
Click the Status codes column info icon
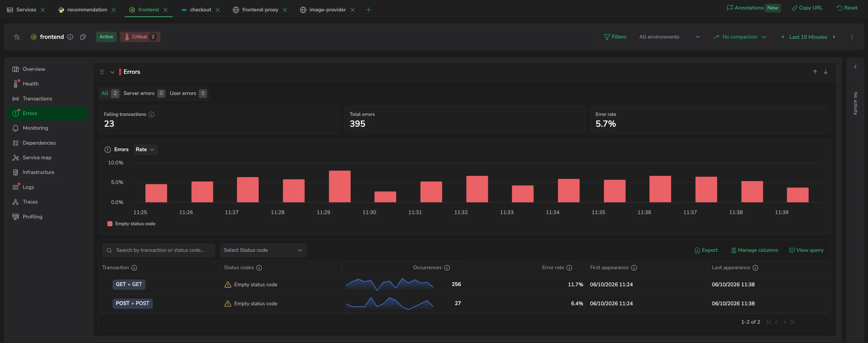click(x=259, y=268)
